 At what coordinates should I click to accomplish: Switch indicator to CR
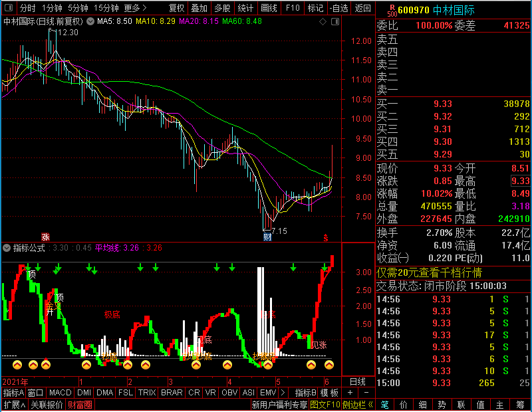[x=194, y=393]
